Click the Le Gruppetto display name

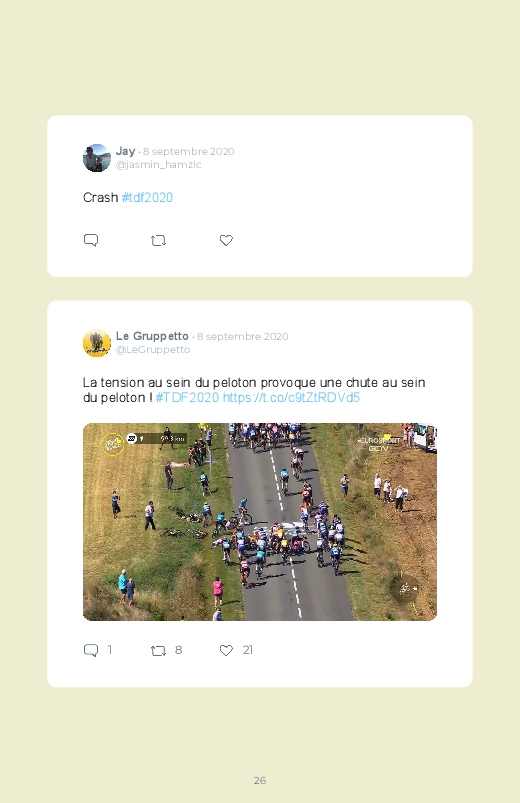[x=152, y=336]
